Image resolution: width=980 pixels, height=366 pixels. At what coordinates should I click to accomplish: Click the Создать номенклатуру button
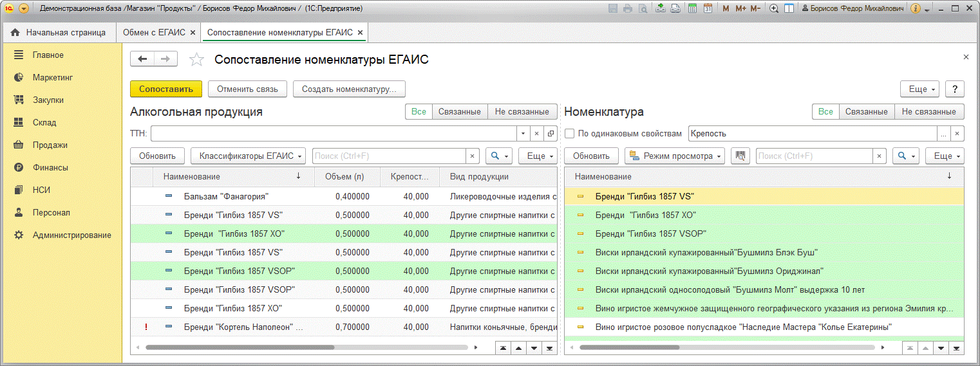[x=349, y=89]
